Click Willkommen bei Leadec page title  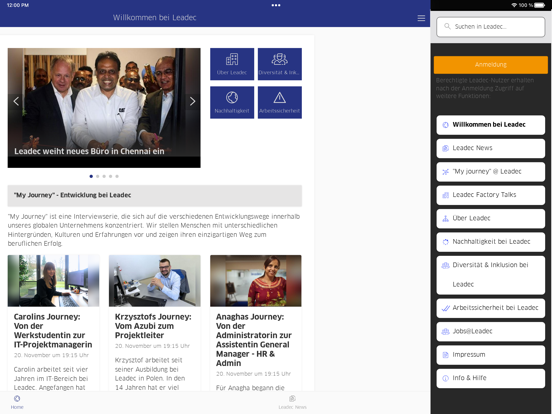[x=155, y=18]
